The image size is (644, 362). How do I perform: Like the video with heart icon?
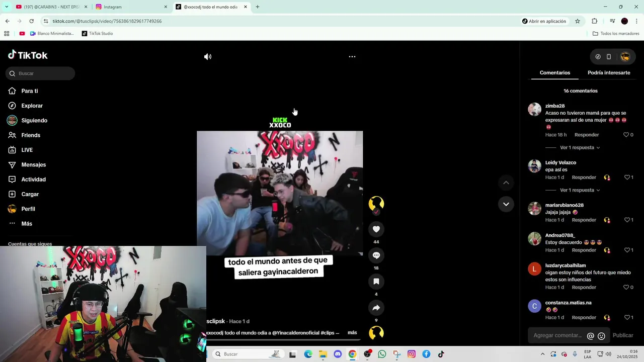pyautogui.click(x=376, y=229)
